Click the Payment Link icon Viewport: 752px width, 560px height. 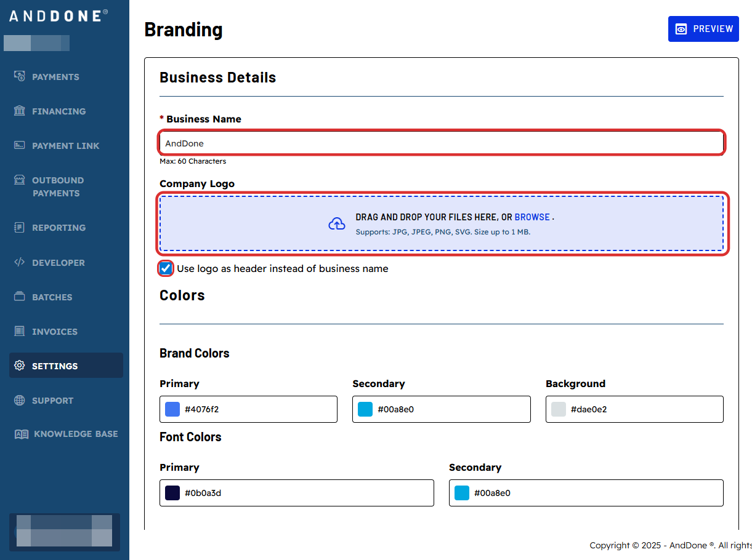pos(19,145)
